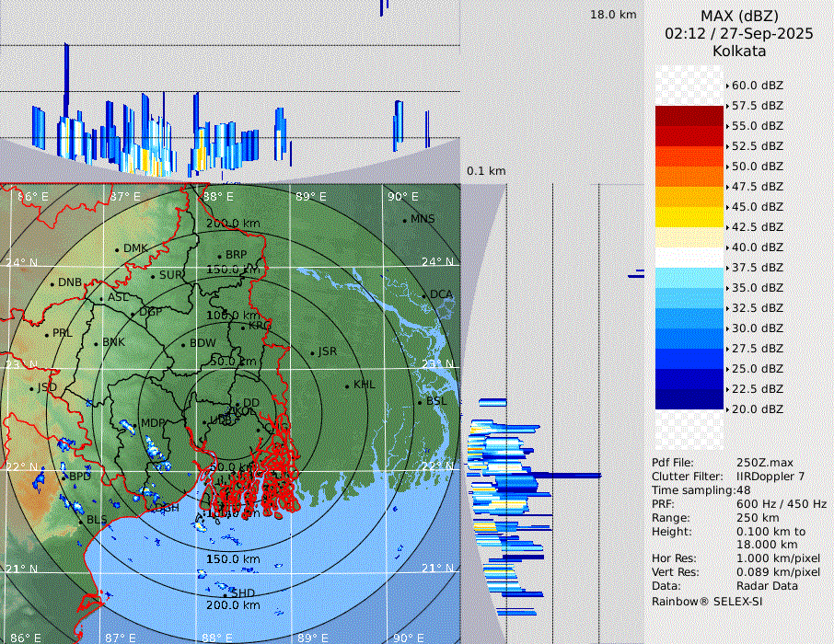The image size is (834, 644).
Task: Click the 02:12 / 27-Sep-2025 timestamp
Action: (739, 33)
